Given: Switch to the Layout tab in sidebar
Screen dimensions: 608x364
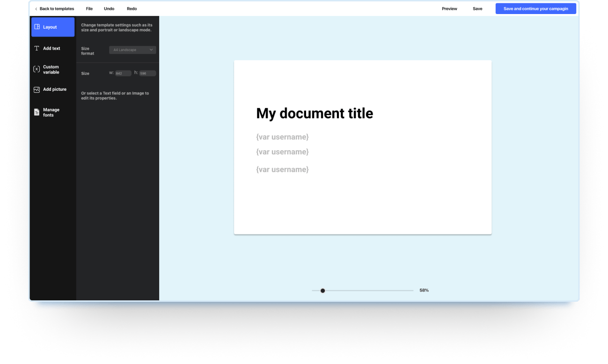Looking at the screenshot, I should [50, 27].
